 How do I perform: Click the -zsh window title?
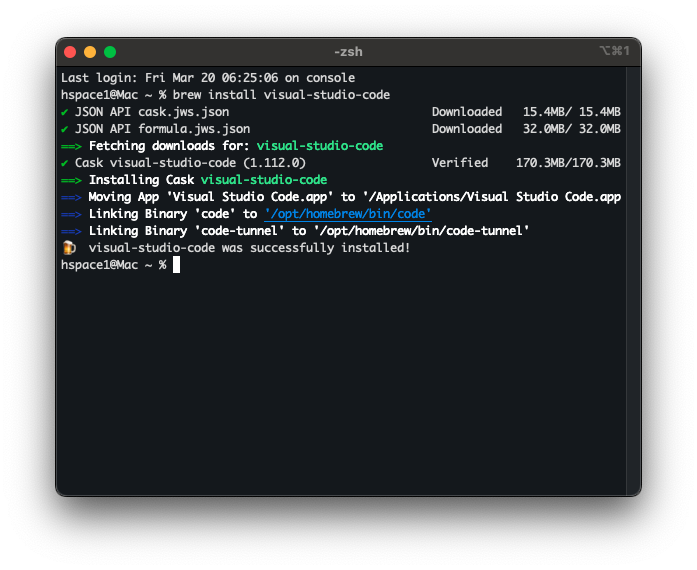(349, 51)
